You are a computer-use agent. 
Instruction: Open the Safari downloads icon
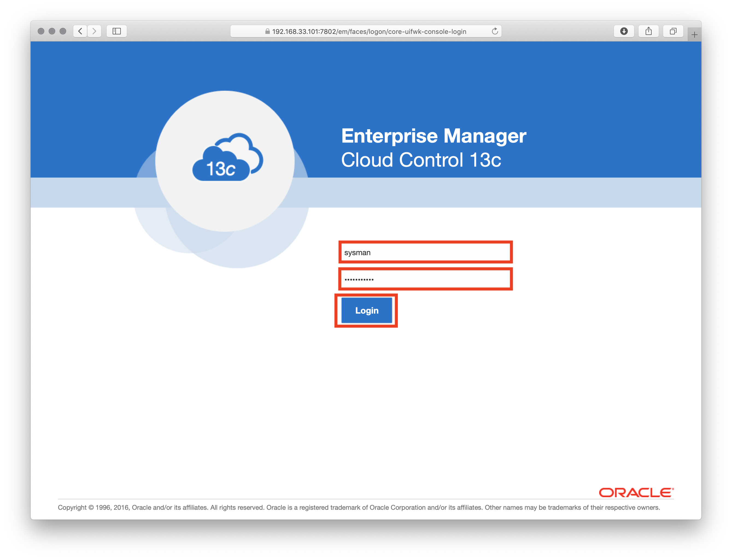tap(623, 31)
